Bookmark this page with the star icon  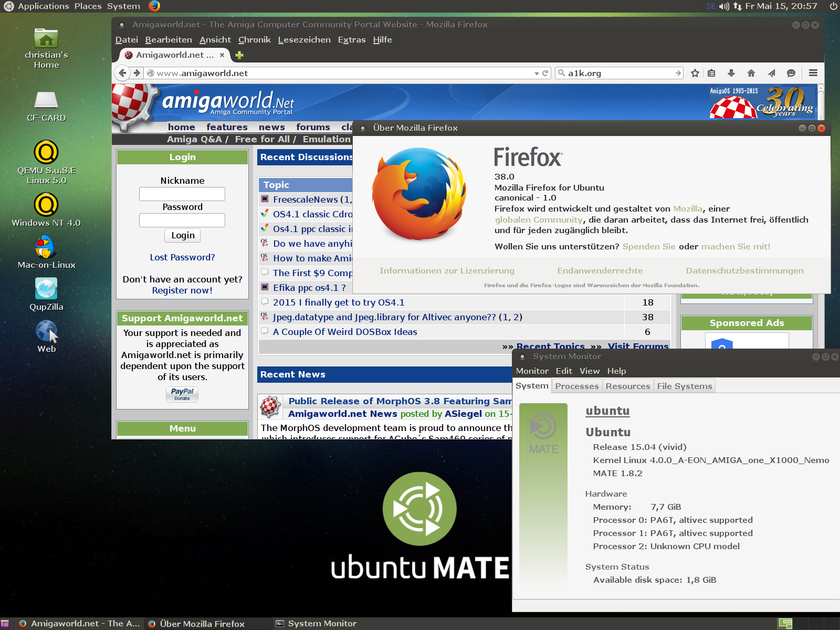pos(695,73)
